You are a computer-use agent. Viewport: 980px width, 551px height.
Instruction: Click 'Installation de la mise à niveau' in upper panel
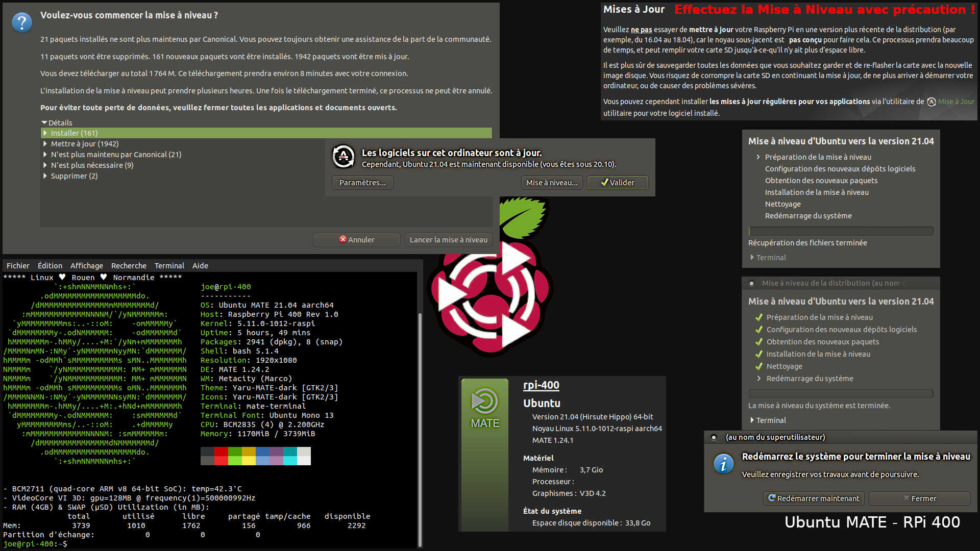point(817,192)
